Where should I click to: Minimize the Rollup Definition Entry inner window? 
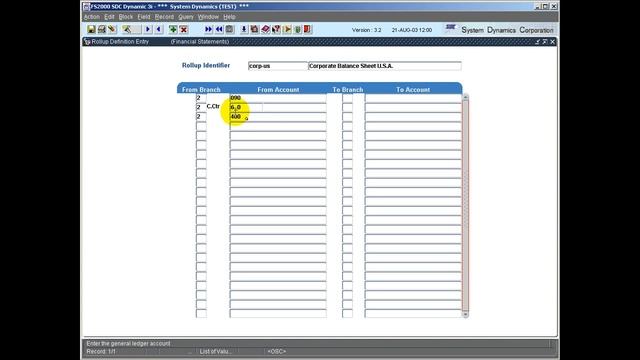pos(538,42)
